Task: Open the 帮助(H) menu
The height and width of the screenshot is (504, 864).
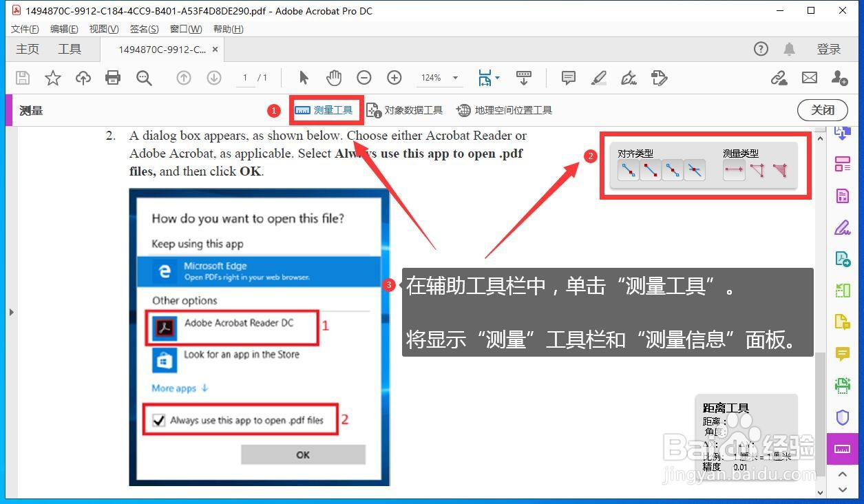Action: (x=229, y=29)
